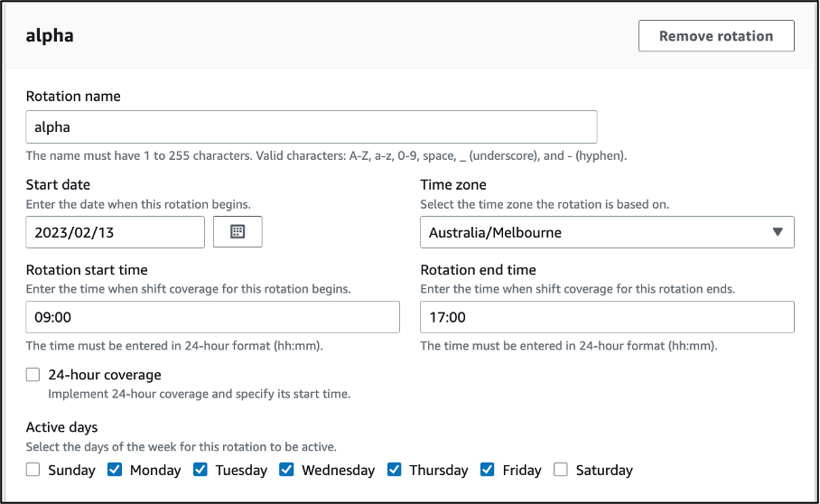Uncheck the Friday checkbox
Viewport: 820px width, 504px height.
click(488, 470)
